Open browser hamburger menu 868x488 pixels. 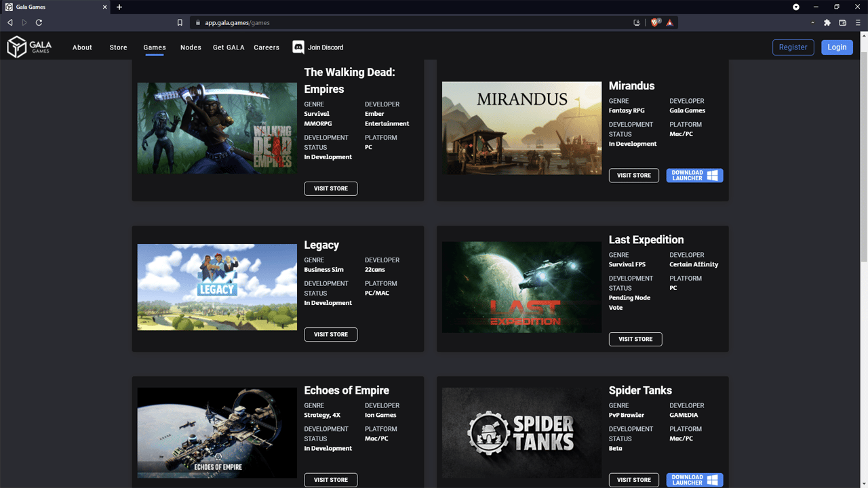pos(858,22)
